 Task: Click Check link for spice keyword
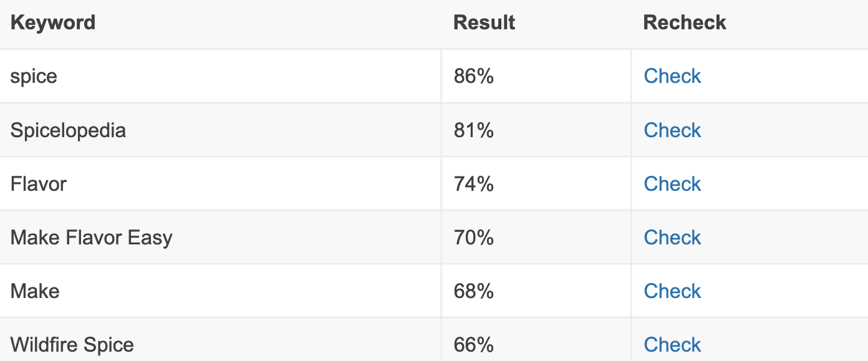(x=672, y=76)
